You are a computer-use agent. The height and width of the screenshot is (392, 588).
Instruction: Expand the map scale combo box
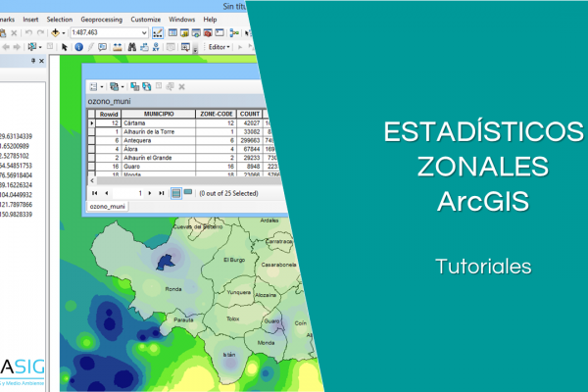pos(145,32)
